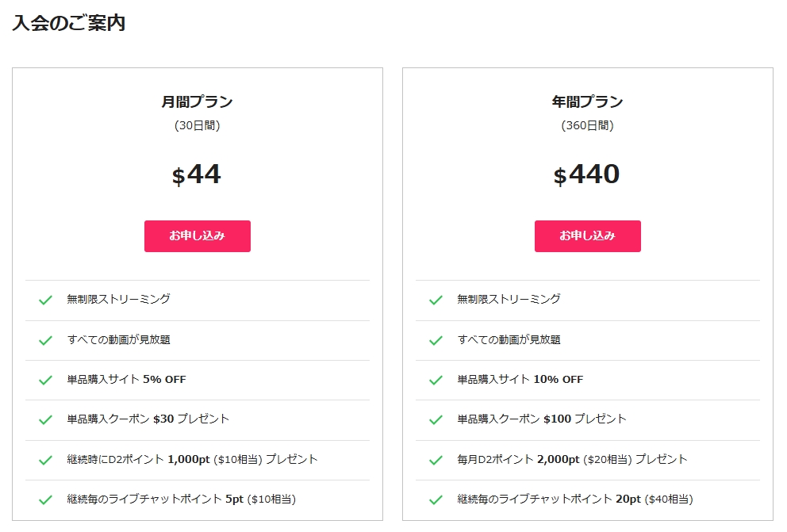The image size is (787, 532).
Task: Click checkmark beside 1,000pt D2 point feature
Action: 45,460
